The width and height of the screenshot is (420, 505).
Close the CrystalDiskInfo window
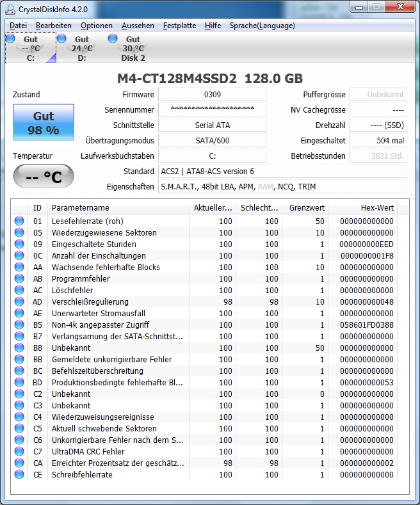click(400, 7)
